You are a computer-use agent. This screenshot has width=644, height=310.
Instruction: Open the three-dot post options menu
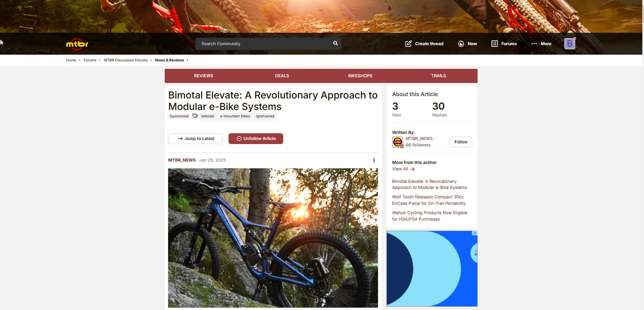pyautogui.click(x=374, y=160)
